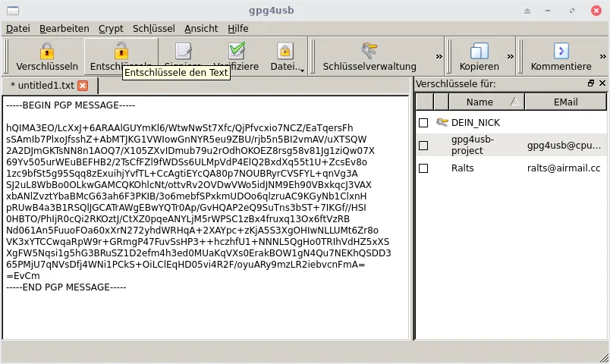Image resolution: width=610 pixels, height=364 pixels.
Task: Undock the Verschlüsselte für panel
Action: 591,83
